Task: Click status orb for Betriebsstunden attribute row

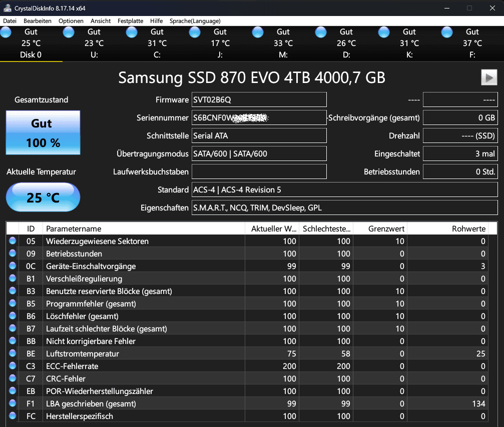Action: point(13,253)
